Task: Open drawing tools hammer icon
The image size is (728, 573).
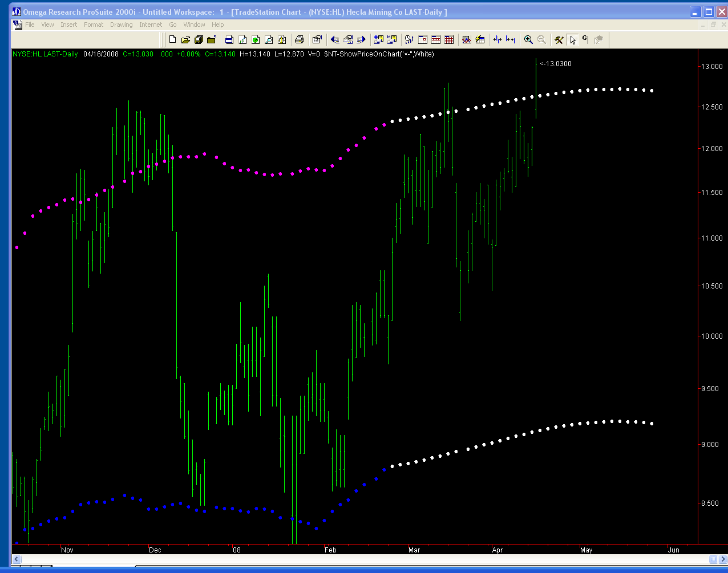Action: (x=559, y=39)
